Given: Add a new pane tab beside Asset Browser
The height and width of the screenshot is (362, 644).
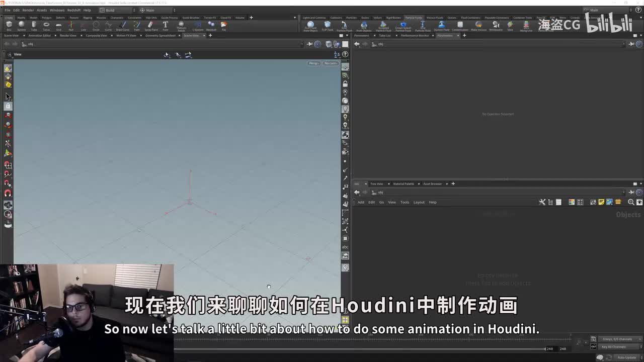Looking at the screenshot, I should (453, 184).
